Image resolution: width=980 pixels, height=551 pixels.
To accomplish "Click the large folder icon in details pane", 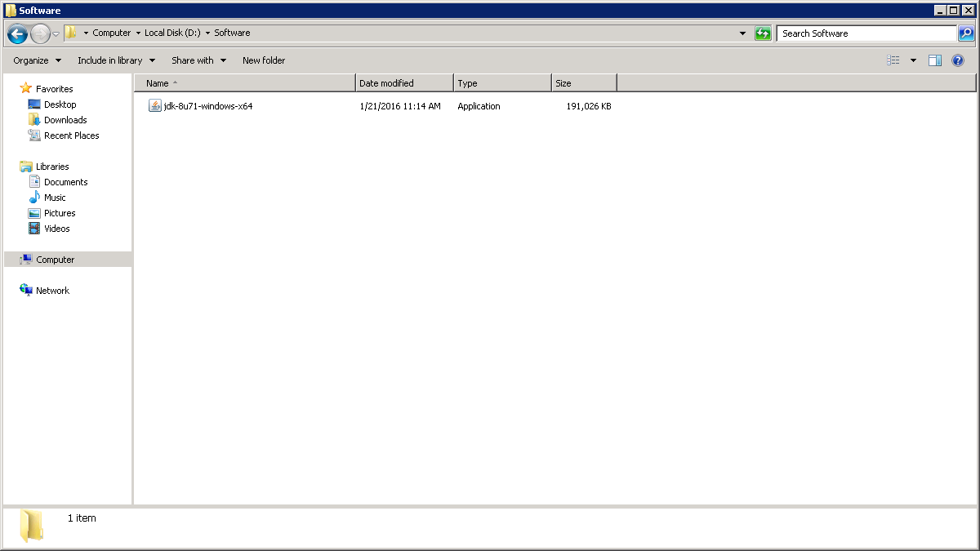I will click(x=32, y=526).
